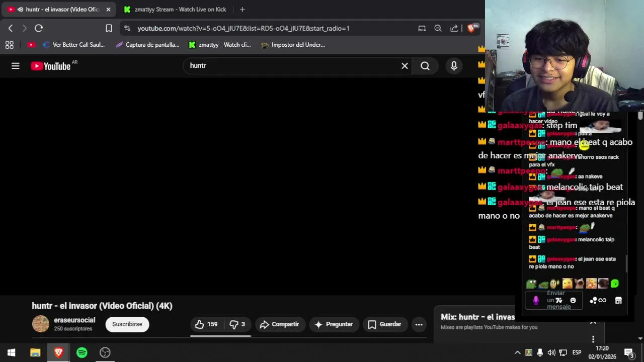This screenshot has width=644, height=362.
Task: Focus the 'Enviar un mensaje' chat input
Action: (x=554, y=301)
